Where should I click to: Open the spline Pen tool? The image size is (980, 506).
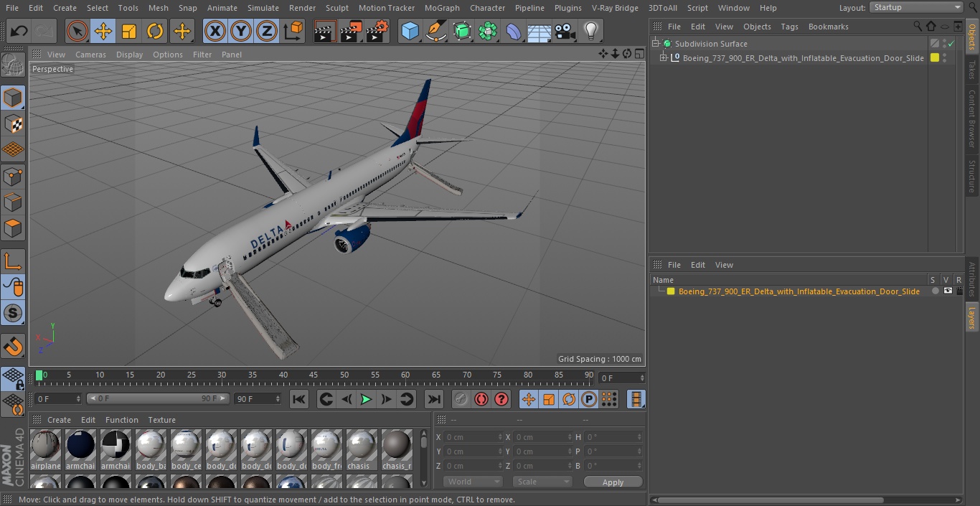436,31
